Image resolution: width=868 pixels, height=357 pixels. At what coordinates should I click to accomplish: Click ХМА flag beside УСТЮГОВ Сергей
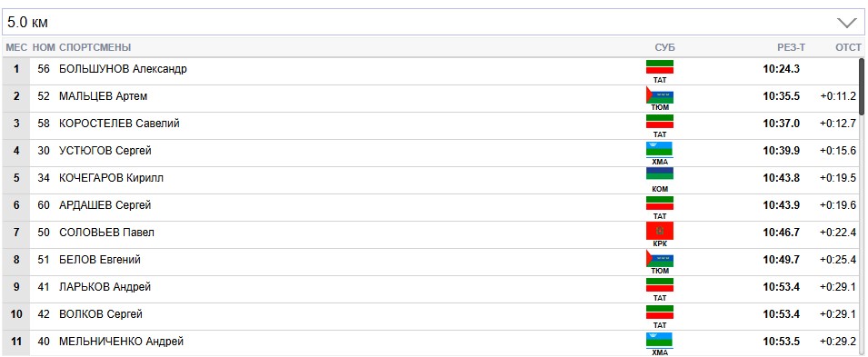click(659, 150)
